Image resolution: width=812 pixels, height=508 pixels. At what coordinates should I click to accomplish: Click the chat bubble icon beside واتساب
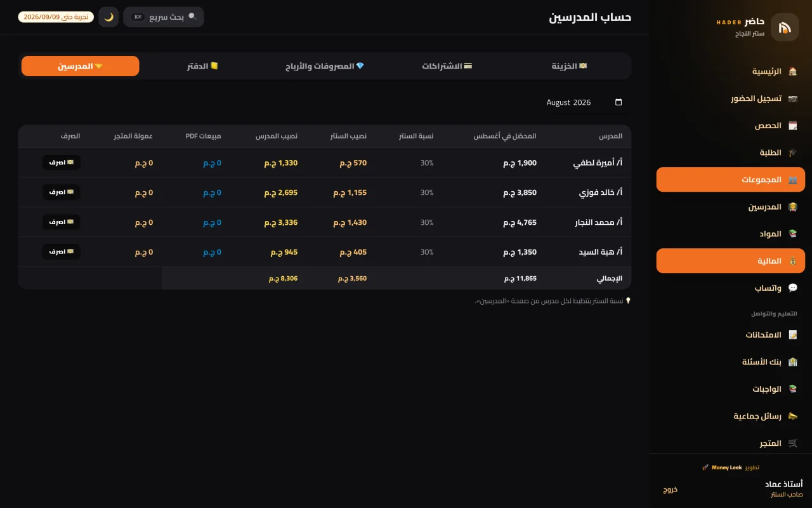tap(792, 288)
